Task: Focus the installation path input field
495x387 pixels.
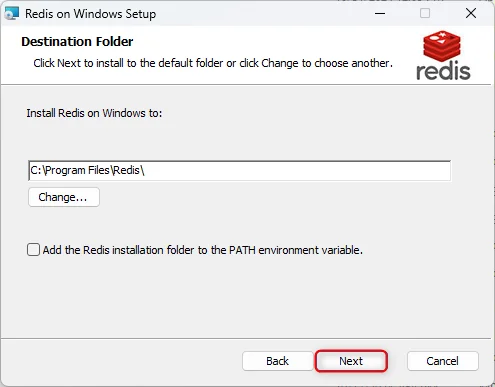Action: point(240,170)
